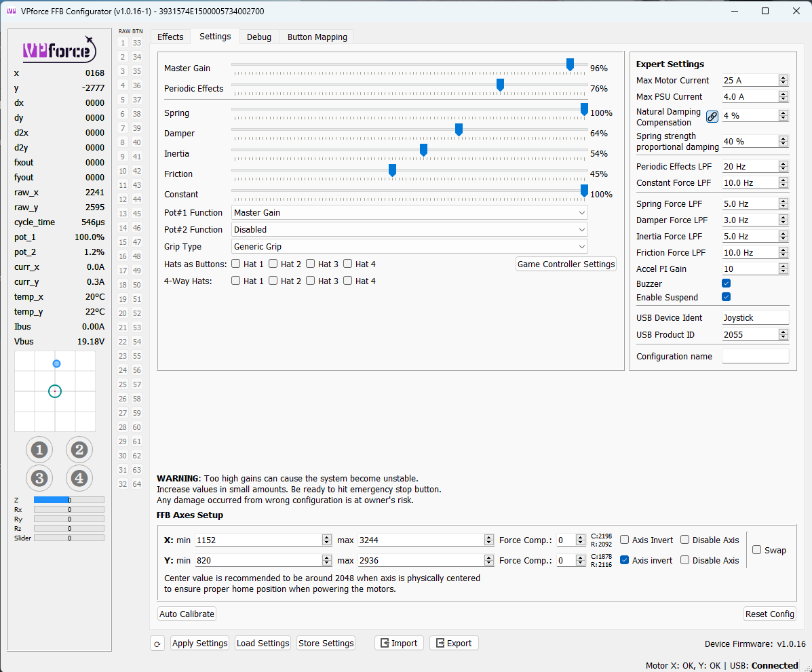Viewport: 812px width, 672px height.
Task: Enable the Swap axes checkbox
Action: [756, 550]
